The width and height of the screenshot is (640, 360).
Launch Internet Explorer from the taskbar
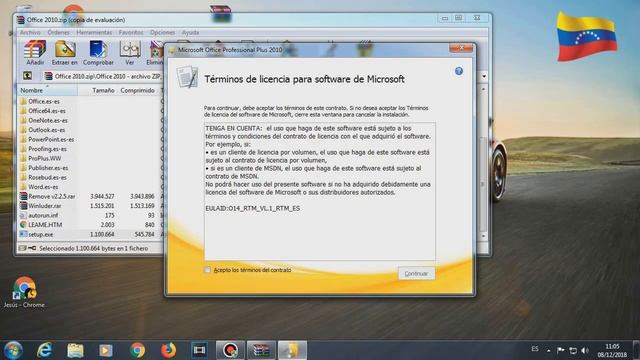(x=44, y=350)
